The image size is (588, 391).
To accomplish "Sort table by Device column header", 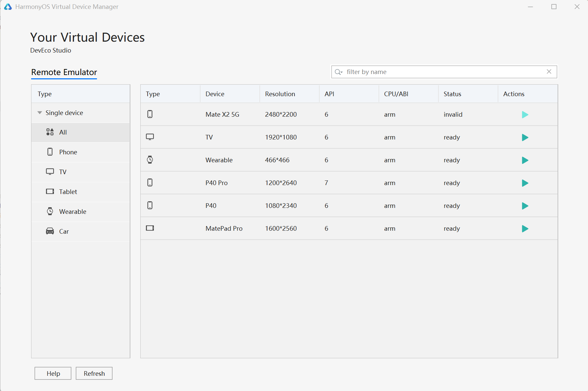I will point(230,94).
